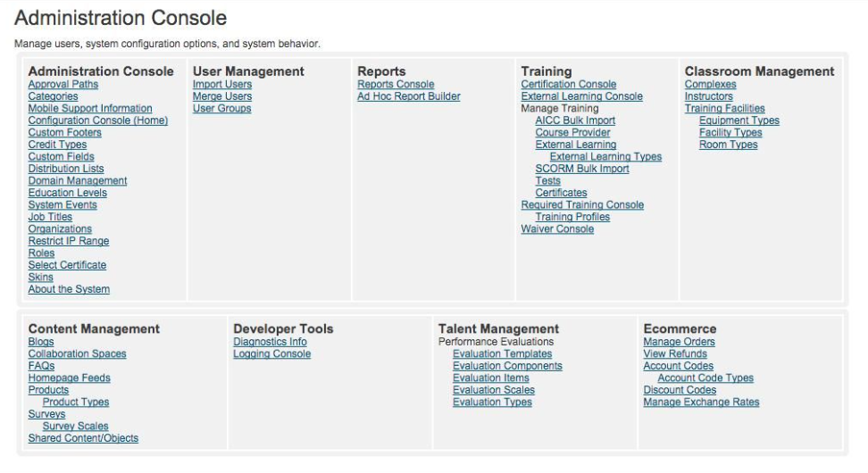Open Import Users under User Management
Viewport: 868px width, 473px height.
pyautogui.click(x=222, y=85)
